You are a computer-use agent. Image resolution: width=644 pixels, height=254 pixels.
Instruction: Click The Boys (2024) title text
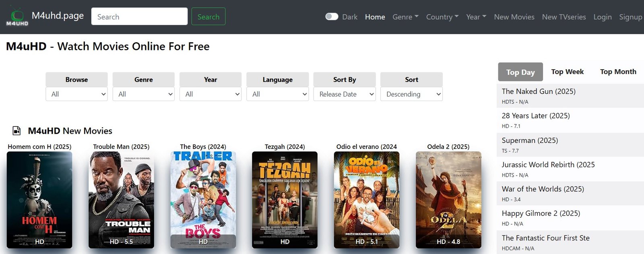point(203,147)
